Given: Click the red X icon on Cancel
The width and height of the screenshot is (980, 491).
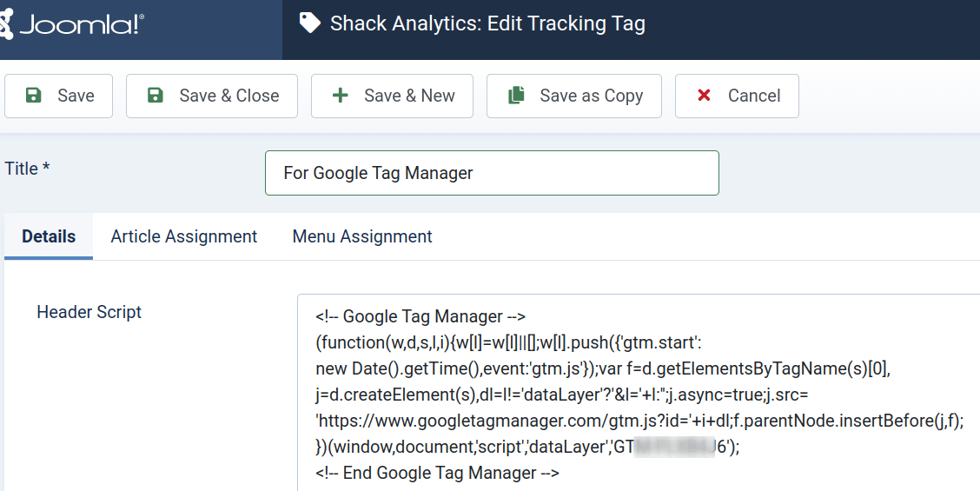Looking at the screenshot, I should click(705, 96).
